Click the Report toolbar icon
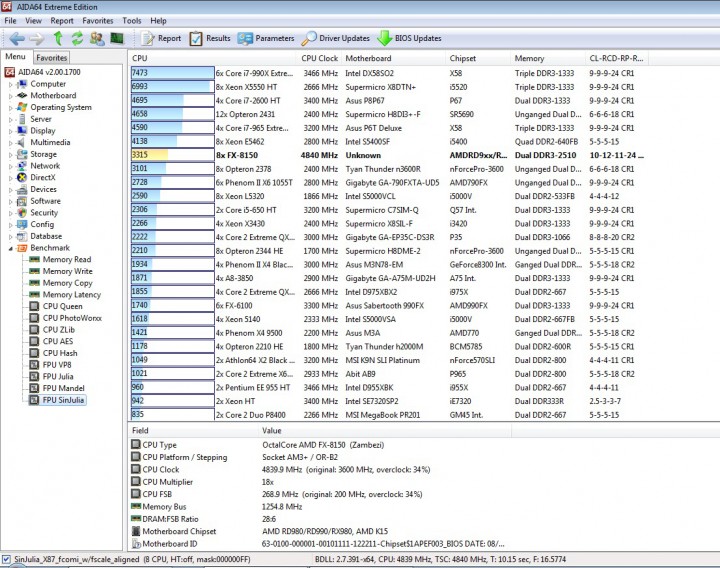The height and width of the screenshot is (568, 720). [148, 39]
